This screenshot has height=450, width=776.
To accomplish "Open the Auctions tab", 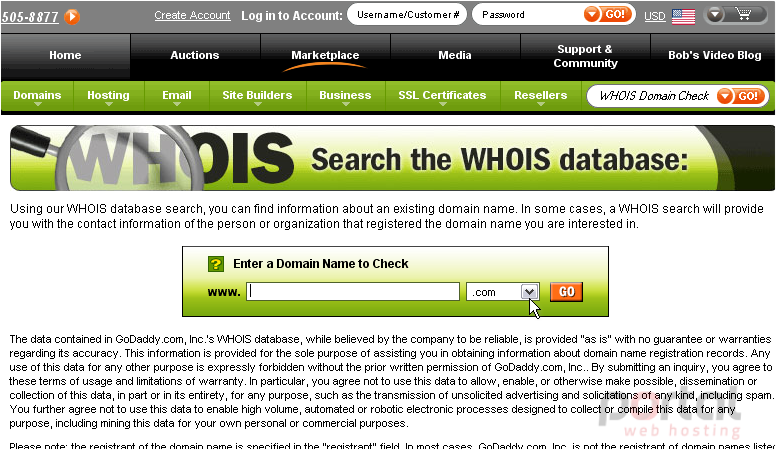I will pyautogui.click(x=195, y=55).
